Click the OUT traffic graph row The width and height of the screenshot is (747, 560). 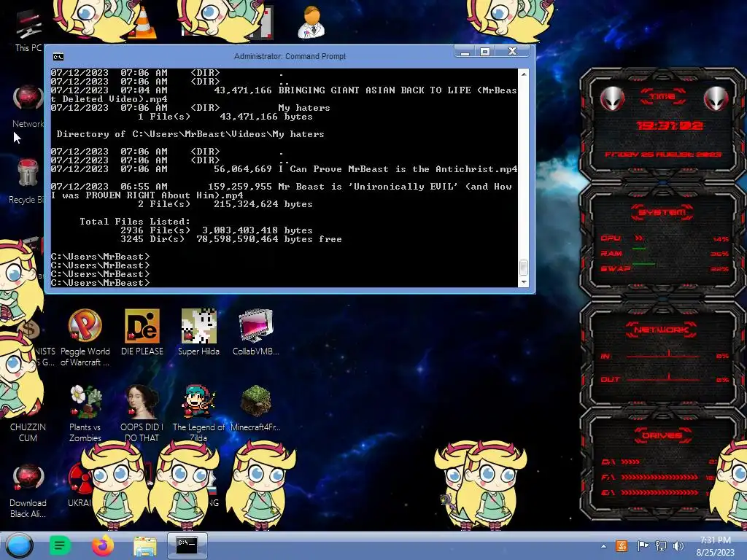click(x=665, y=379)
